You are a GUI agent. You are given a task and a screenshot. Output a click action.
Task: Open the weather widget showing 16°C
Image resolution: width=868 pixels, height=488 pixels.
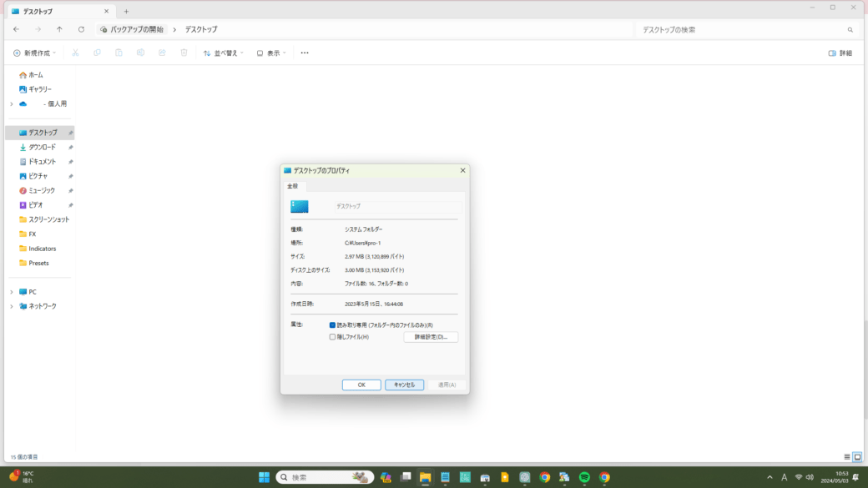tap(21, 477)
